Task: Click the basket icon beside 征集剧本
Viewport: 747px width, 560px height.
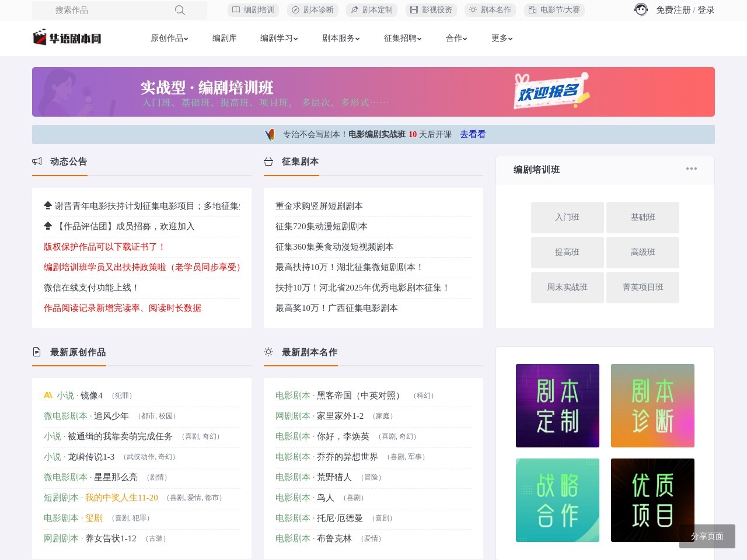Action: (268, 162)
